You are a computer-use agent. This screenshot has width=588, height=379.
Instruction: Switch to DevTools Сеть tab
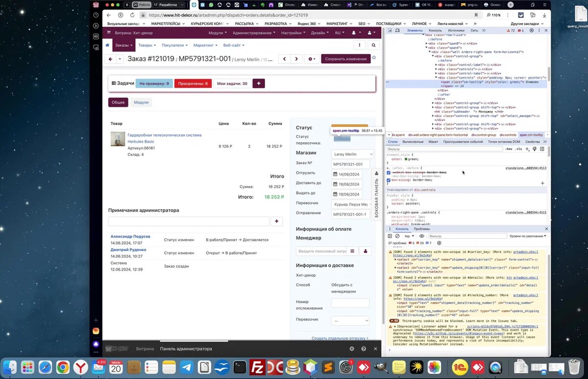click(474, 30)
